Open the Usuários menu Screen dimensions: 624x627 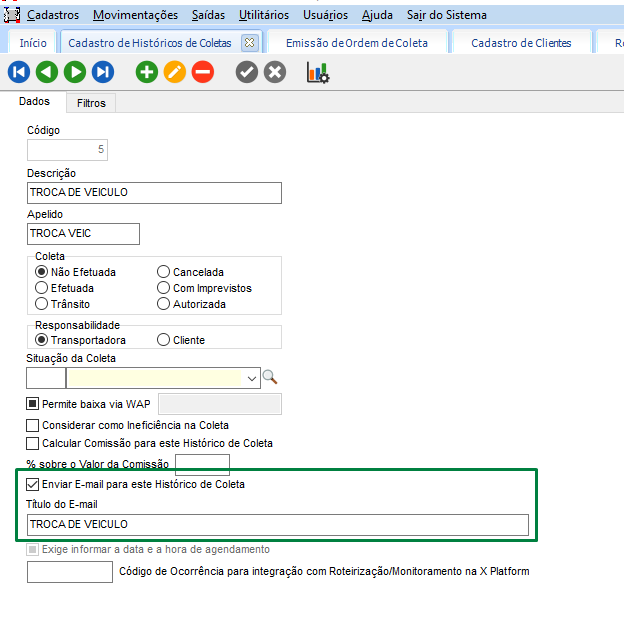pyautogui.click(x=325, y=15)
